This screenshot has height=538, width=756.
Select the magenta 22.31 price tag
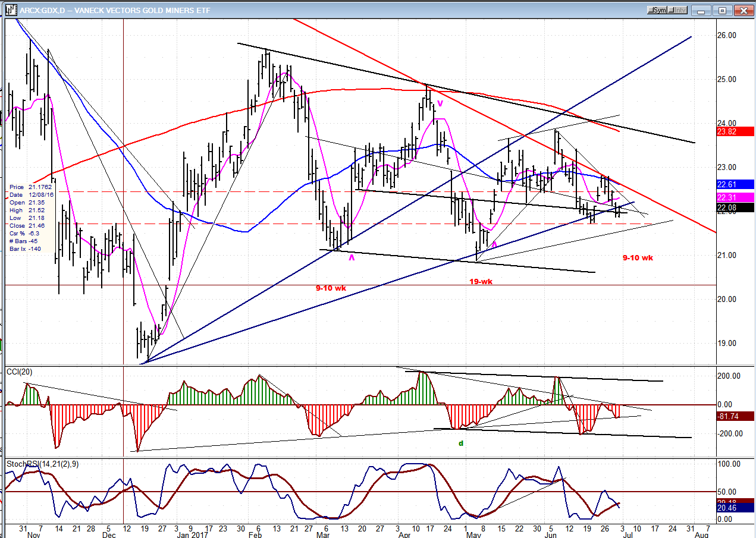tap(736, 197)
